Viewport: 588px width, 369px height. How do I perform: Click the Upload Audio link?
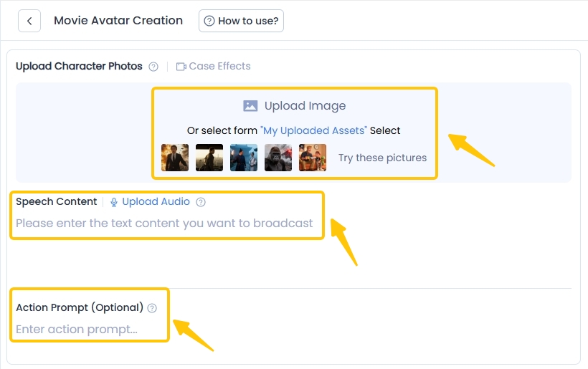(156, 202)
